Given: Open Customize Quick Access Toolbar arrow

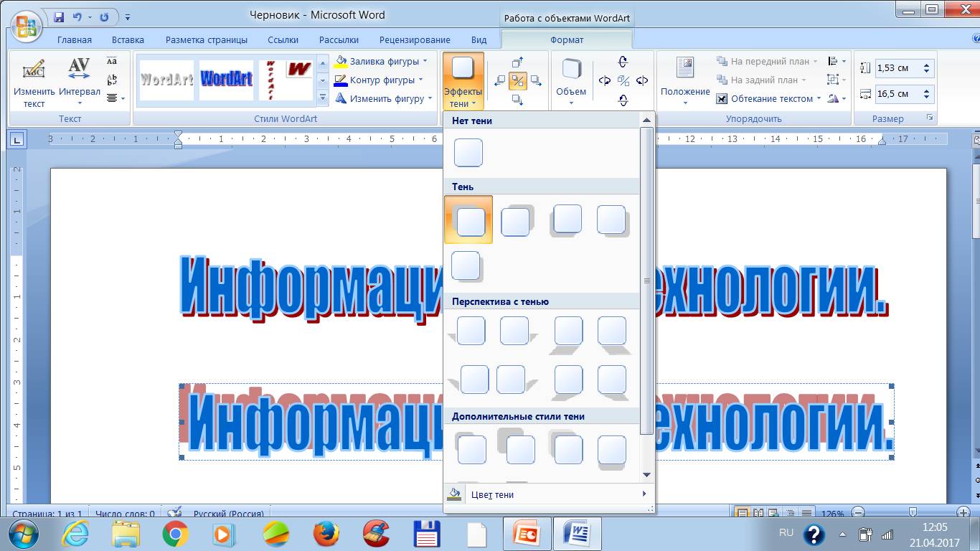Looking at the screenshot, I should click(x=128, y=16).
